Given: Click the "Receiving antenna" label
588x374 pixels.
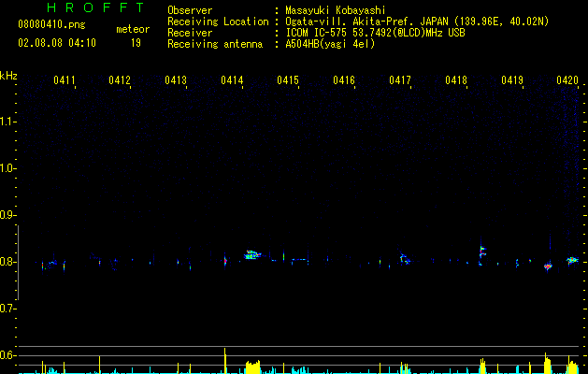Looking at the screenshot, I should 215,44.
